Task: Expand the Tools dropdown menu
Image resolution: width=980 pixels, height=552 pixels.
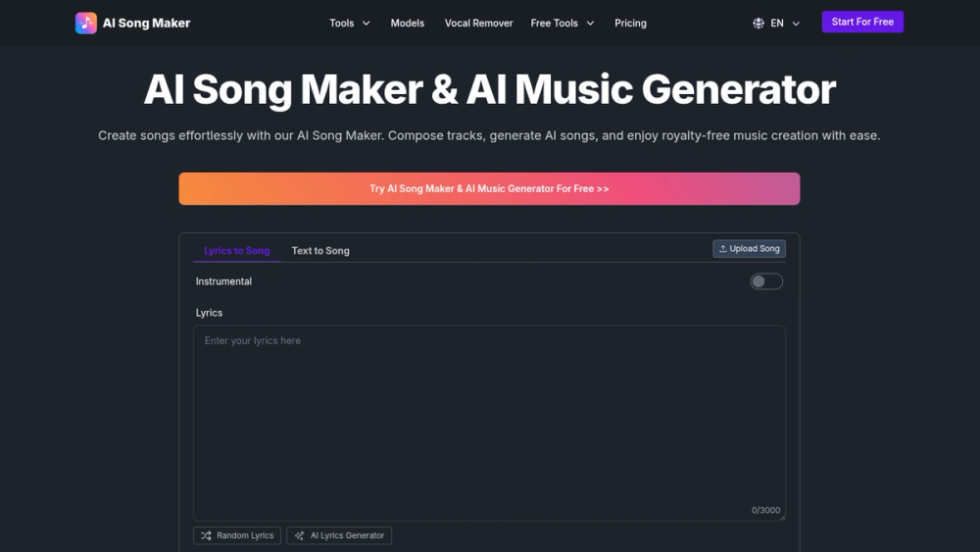Action: (x=350, y=24)
